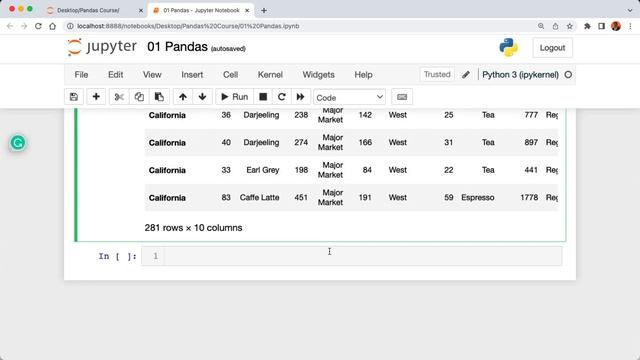Open the command palette keyboard icon
This screenshot has width=640, height=360.
point(402,97)
